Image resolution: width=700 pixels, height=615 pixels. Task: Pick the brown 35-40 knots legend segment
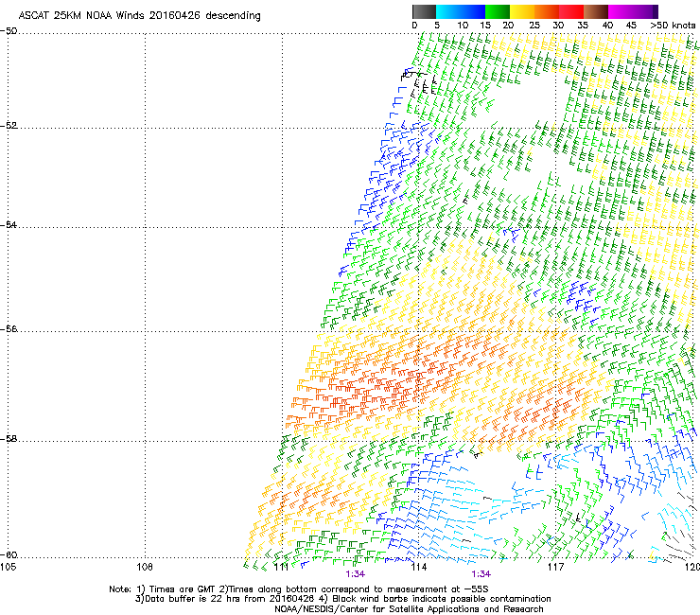click(x=596, y=11)
